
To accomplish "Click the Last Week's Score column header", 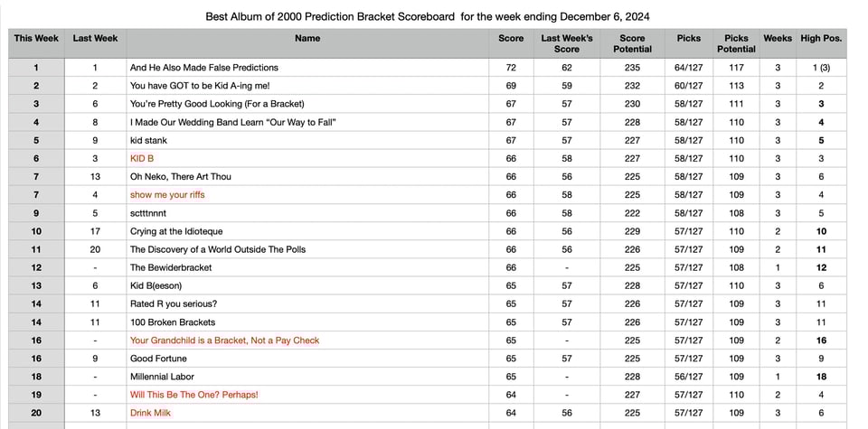I will (x=567, y=43).
